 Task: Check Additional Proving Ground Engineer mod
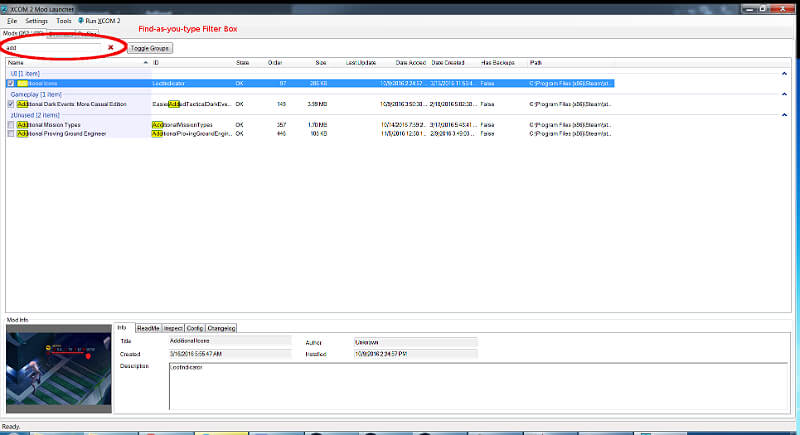click(x=11, y=133)
